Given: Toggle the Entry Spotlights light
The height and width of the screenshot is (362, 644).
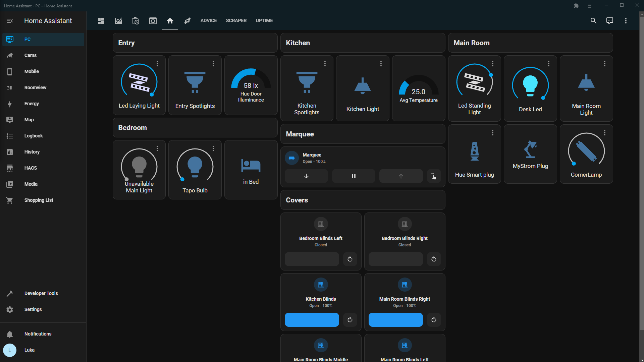Looking at the screenshot, I should (x=195, y=82).
